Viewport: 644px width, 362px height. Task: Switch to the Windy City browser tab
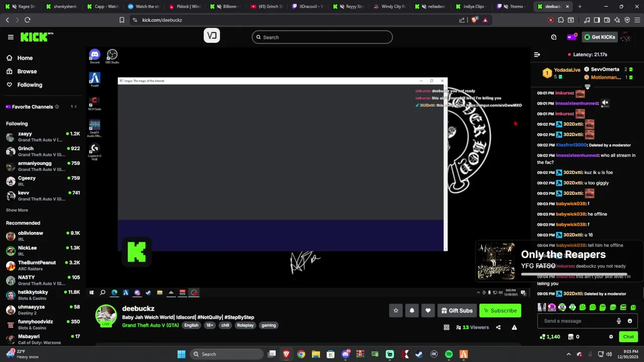(389, 7)
